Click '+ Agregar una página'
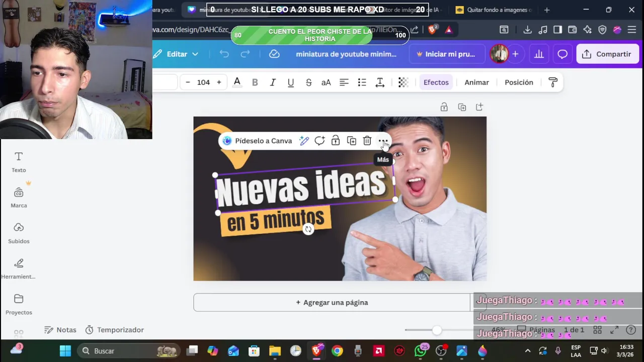The height and width of the screenshot is (362, 644). coord(332,302)
